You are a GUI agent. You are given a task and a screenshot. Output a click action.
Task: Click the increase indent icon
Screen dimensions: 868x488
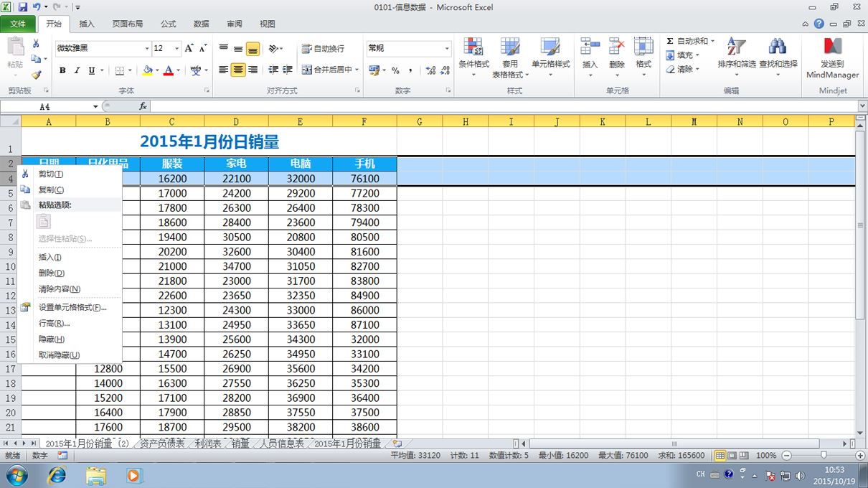(x=288, y=70)
